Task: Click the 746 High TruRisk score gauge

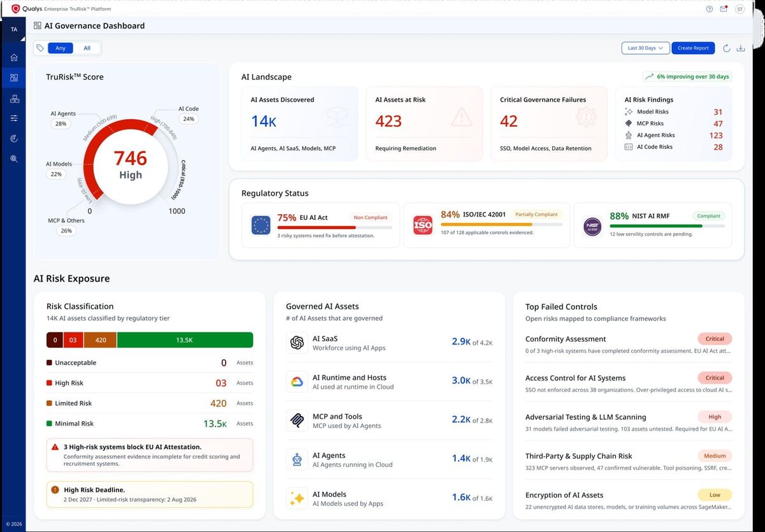Action: pos(130,164)
